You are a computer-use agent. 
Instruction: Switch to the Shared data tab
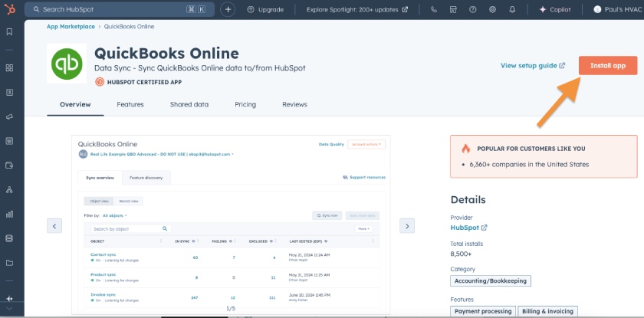(x=189, y=105)
